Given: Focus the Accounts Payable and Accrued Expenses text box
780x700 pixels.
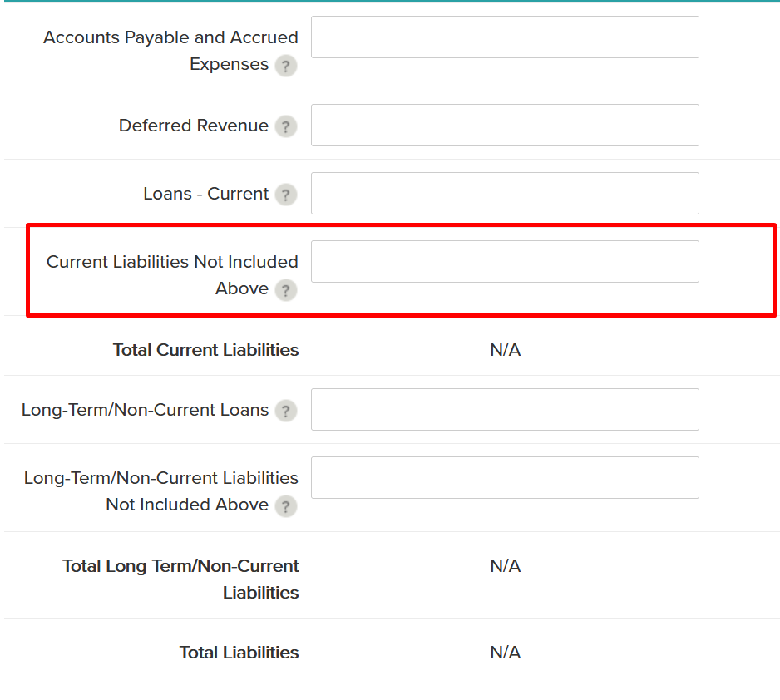Looking at the screenshot, I should [505, 37].
